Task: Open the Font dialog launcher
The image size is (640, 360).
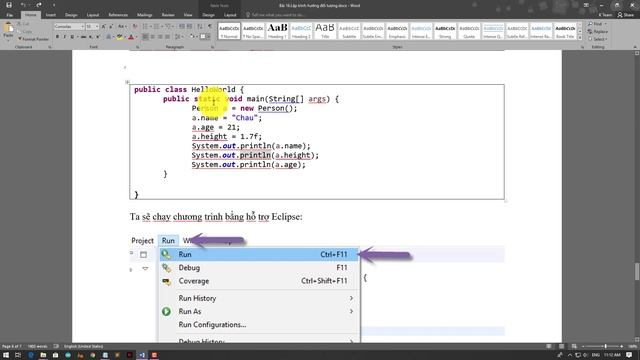Action: coord(138,47)
